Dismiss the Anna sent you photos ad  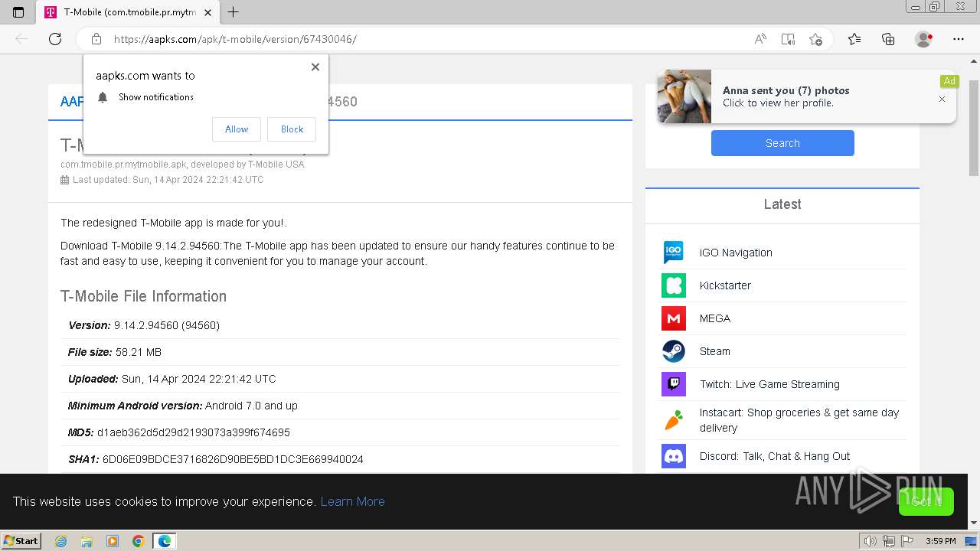tap(942, 99)
